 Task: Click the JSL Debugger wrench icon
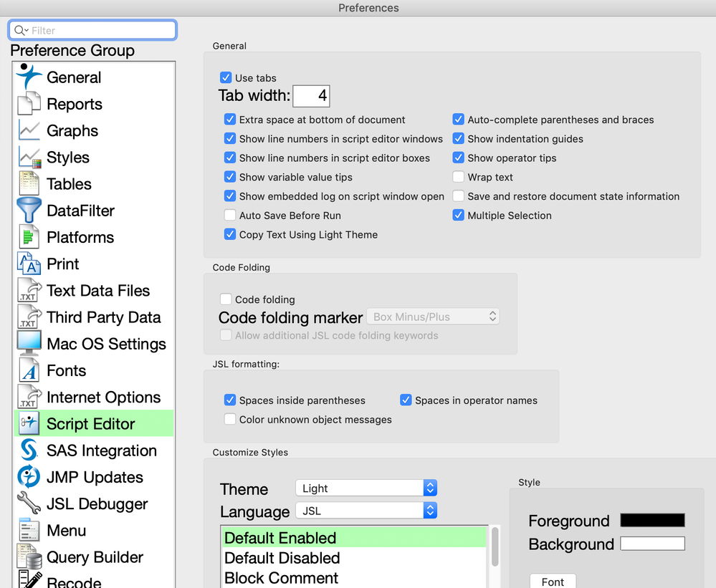[29, 503]
